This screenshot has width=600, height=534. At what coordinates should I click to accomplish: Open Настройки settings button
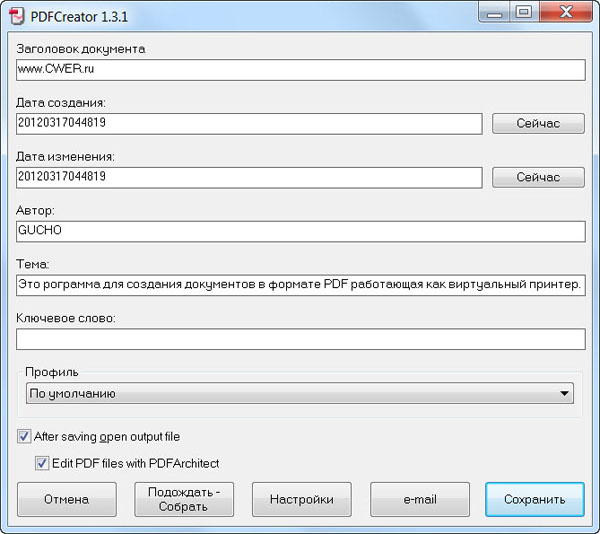(x=301, y=499)
